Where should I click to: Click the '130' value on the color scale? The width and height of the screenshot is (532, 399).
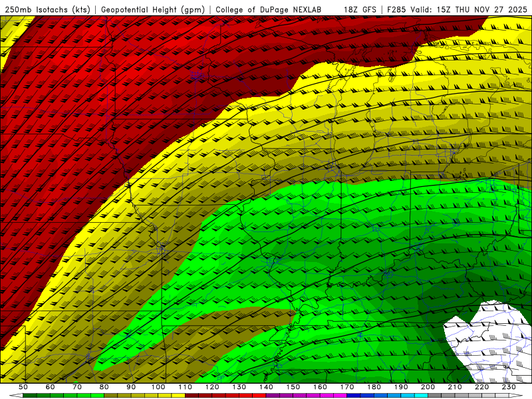(239, 387)
